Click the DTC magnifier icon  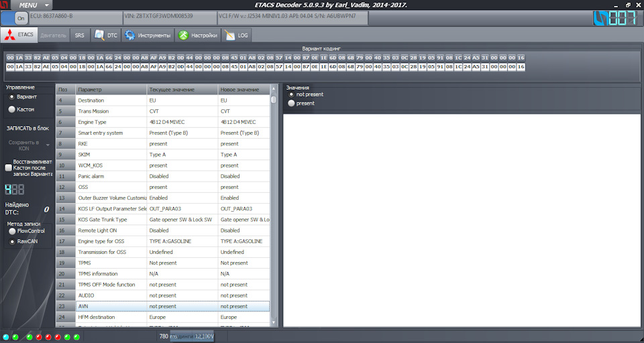99,36
